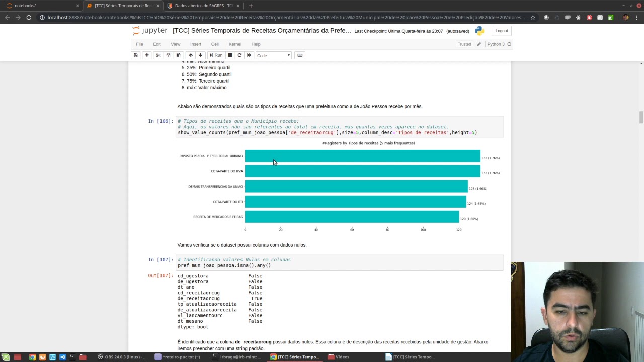Interrupt the kernel with stop icon

(230, 55)
